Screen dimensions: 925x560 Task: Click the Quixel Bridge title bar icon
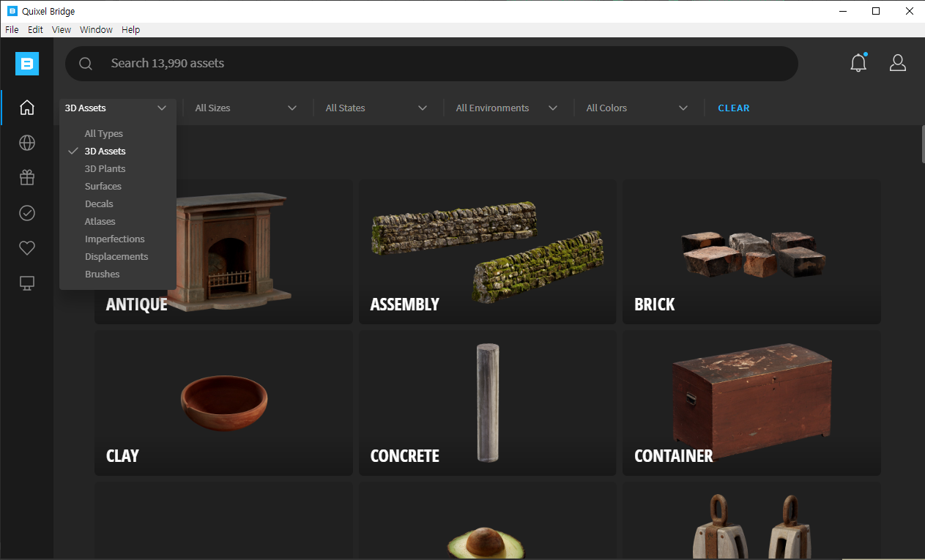[x=12, y=11]
